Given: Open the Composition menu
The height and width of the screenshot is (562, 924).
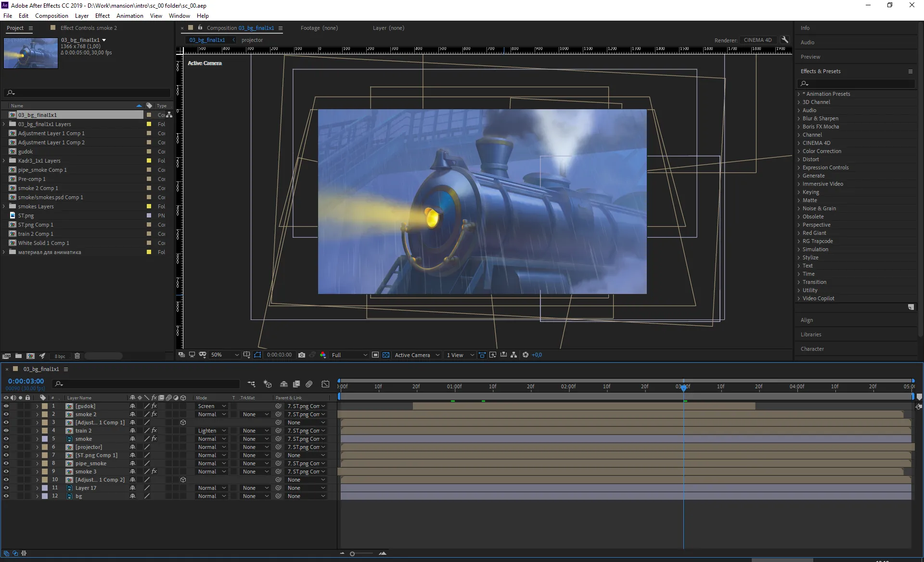Looking at the screenshot, I should point(51,16).
